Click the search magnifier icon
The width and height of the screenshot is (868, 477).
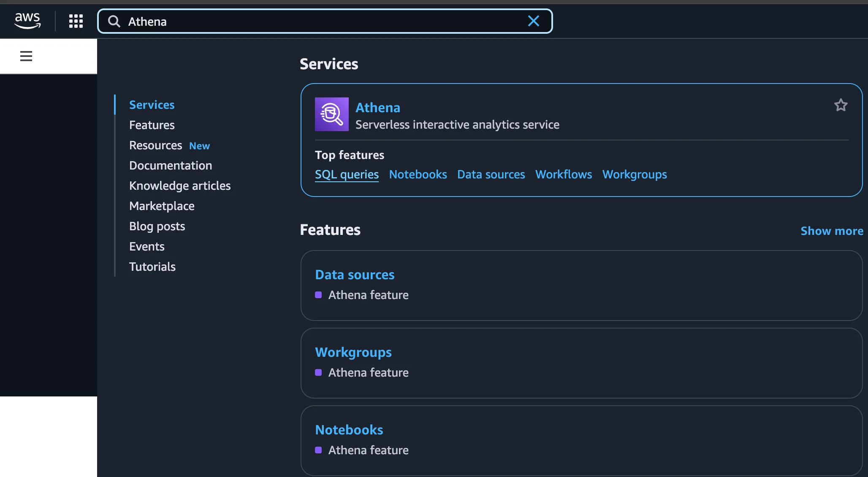(x=114, y=21)
